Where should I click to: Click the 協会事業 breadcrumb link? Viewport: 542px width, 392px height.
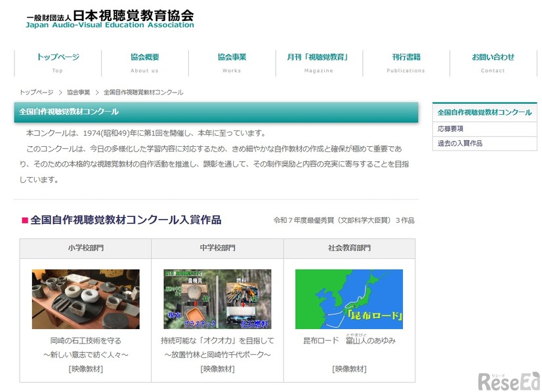(x=79, y=92)
